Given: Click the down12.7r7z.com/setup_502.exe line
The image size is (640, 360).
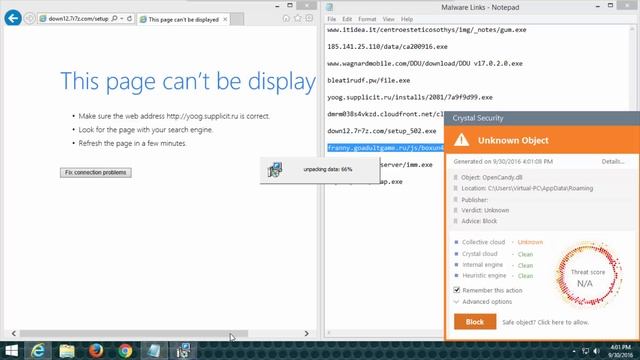Looking at the screenshot, I should pyautogui.click(x=382, y=131).
